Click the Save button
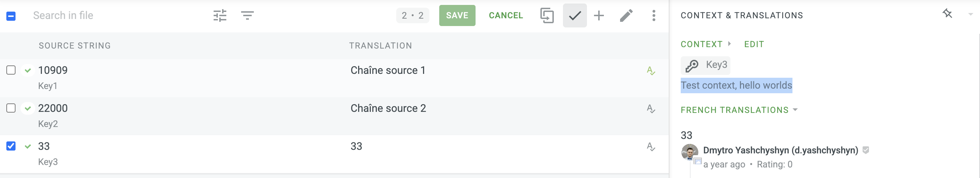980x178 pixels. 457,15
